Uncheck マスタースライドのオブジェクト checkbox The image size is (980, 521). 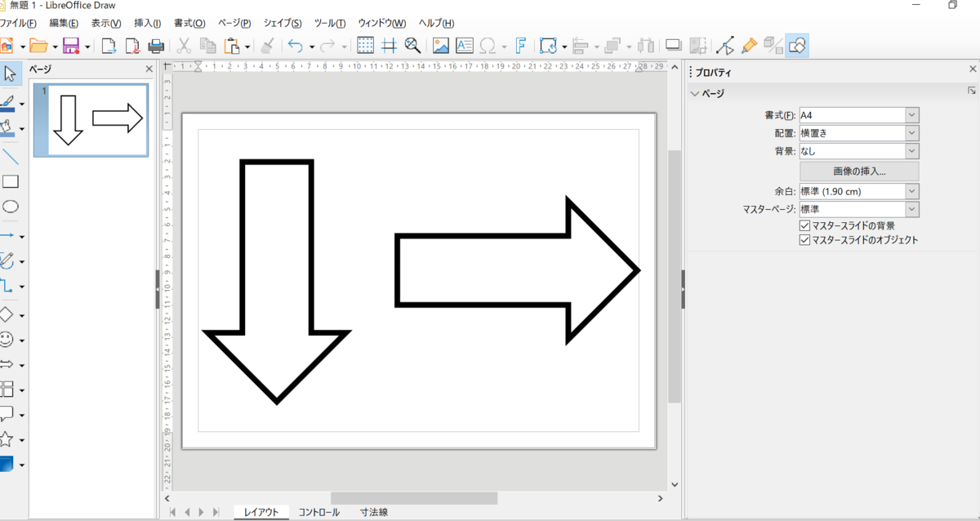[x=805, y=240]
